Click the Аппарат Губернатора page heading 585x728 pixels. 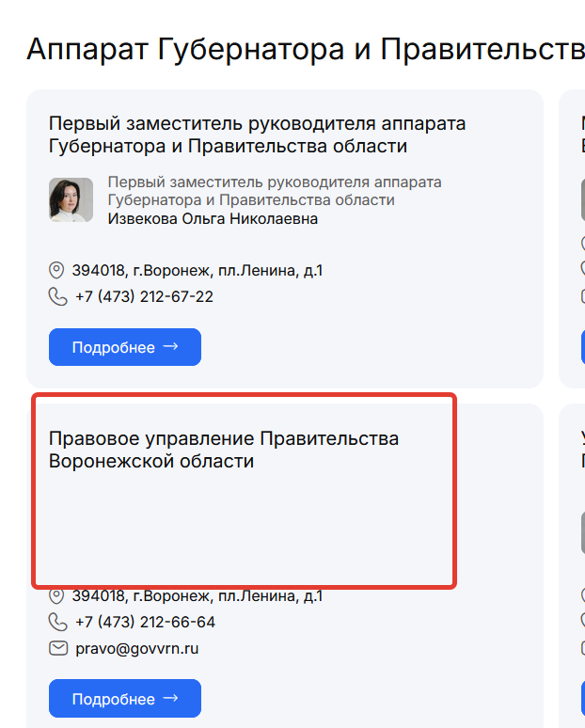[301, 49]
